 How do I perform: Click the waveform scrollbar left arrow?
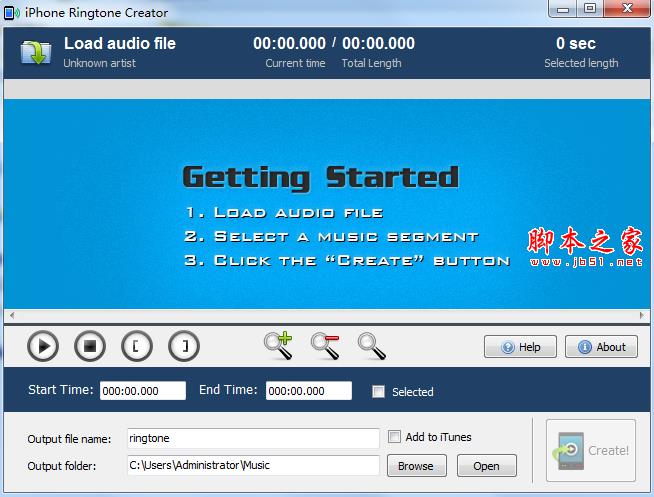(12, 316)
